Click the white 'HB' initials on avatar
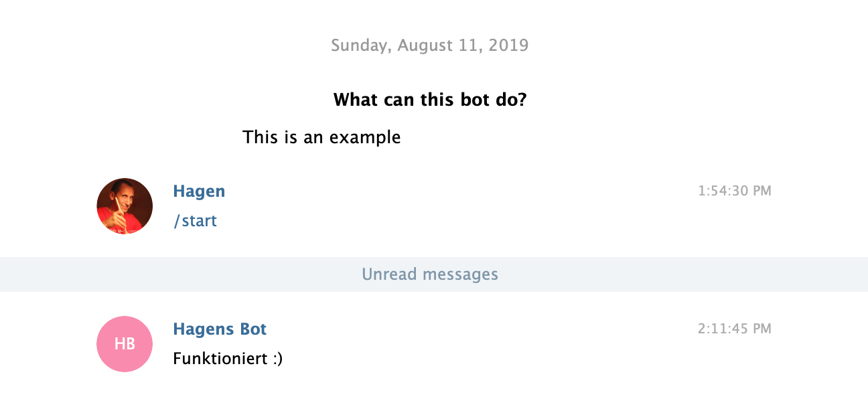 point(125,344)
